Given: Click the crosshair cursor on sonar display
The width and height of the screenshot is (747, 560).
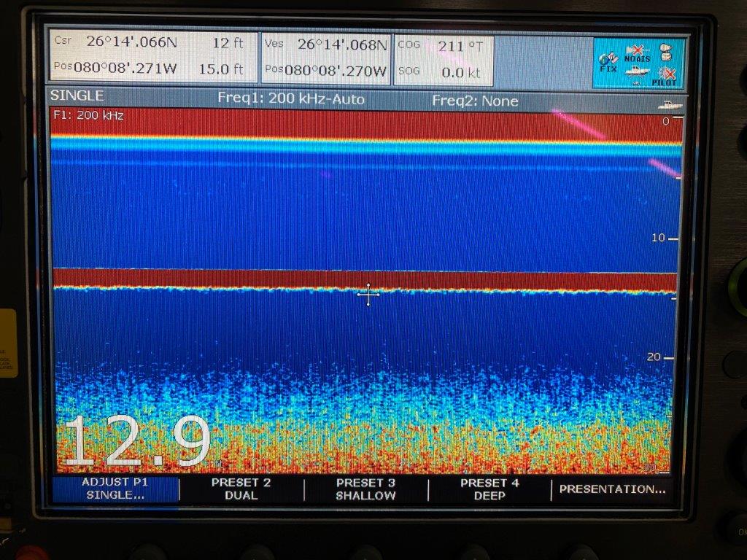Looking at the screenshot, I should point(368,295).
